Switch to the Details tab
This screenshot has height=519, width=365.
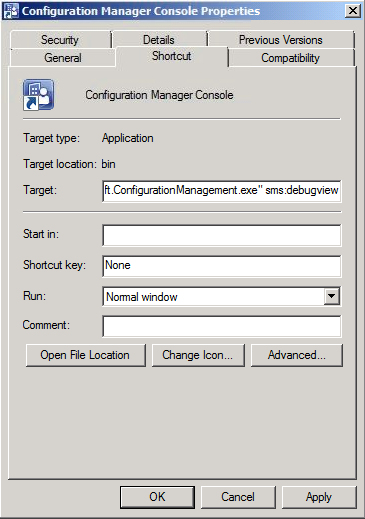(159, 40)
